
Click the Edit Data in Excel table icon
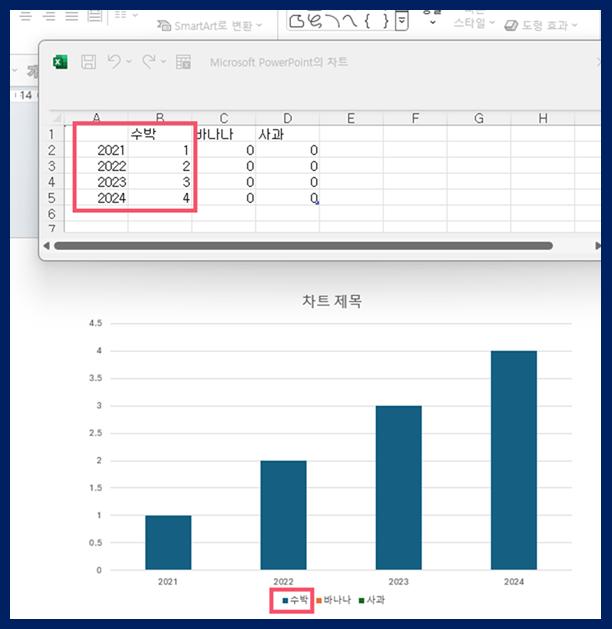click(183, 62)
